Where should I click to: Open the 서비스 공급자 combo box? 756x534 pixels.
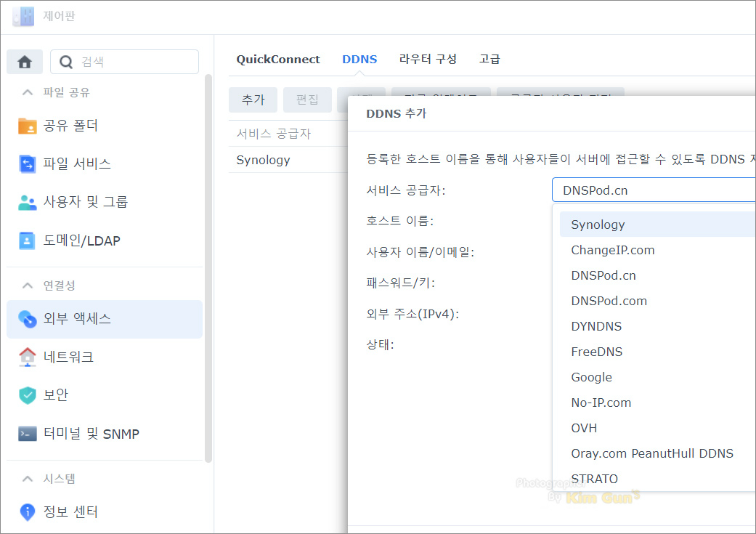tap(654, 190)
